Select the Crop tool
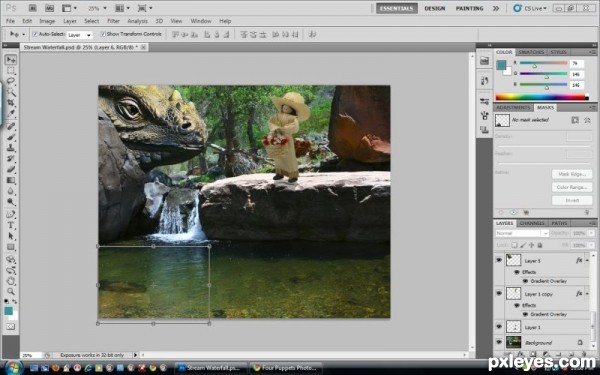Screen dimensions: 600x375 pos(11,103)
